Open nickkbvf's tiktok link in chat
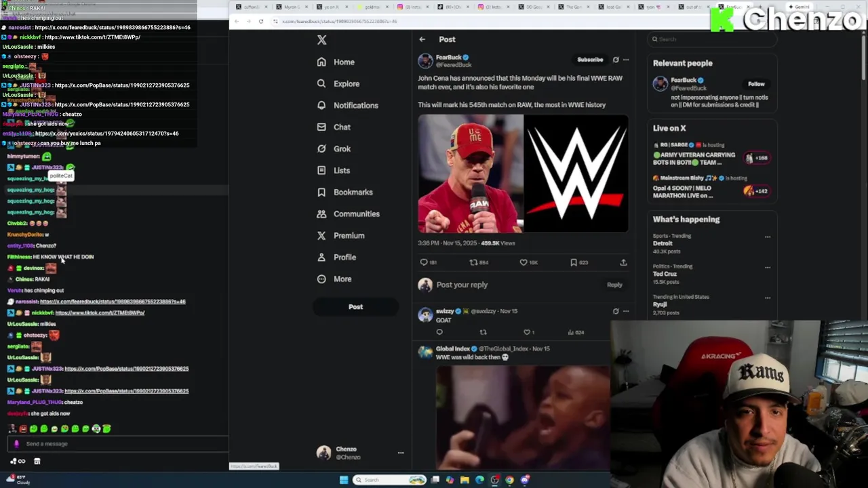This screenshot has height=488, width=868. pos(100,312)
